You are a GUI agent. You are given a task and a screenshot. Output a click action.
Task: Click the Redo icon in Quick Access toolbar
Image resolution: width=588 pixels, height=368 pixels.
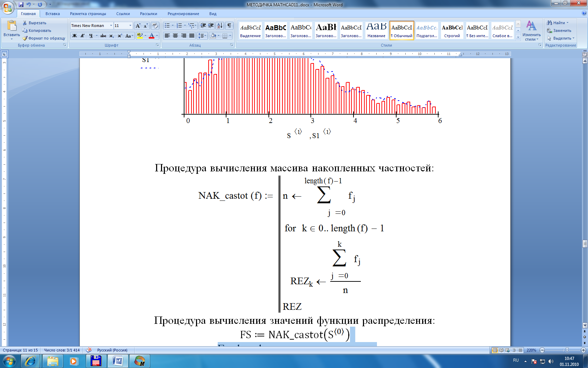(x=40, y=5)
